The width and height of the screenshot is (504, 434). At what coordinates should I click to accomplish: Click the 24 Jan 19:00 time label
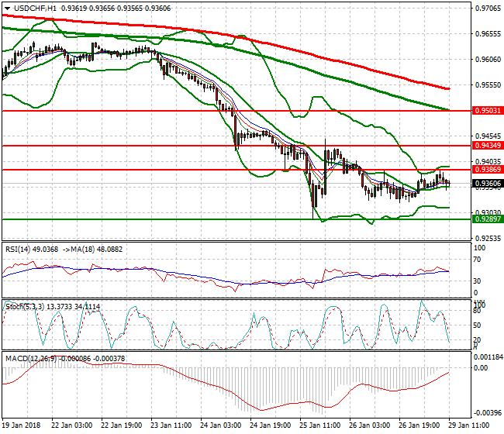271,425
